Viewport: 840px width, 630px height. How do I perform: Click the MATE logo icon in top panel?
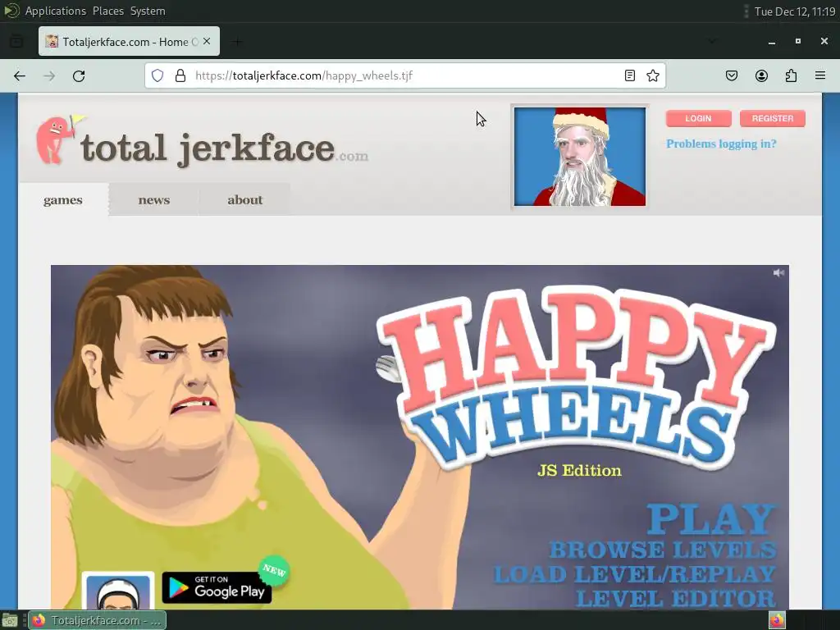(x=11, y=10)
